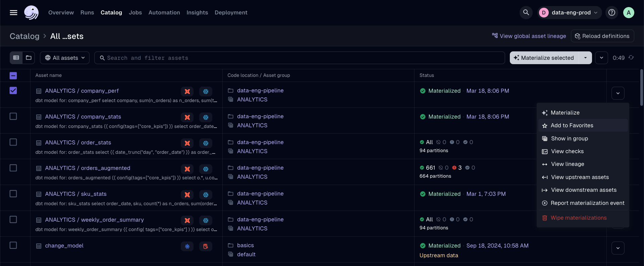Check the order_stats row checkbox
The width and height of the screenshot is (644, 266).
tap(13, 142)
